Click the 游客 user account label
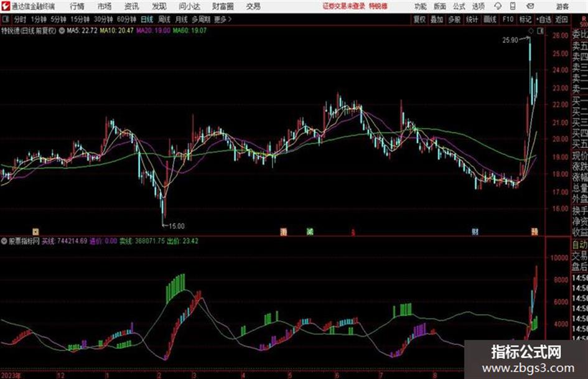The width and height of the screenshot is (588, 379). click(562, 6)
